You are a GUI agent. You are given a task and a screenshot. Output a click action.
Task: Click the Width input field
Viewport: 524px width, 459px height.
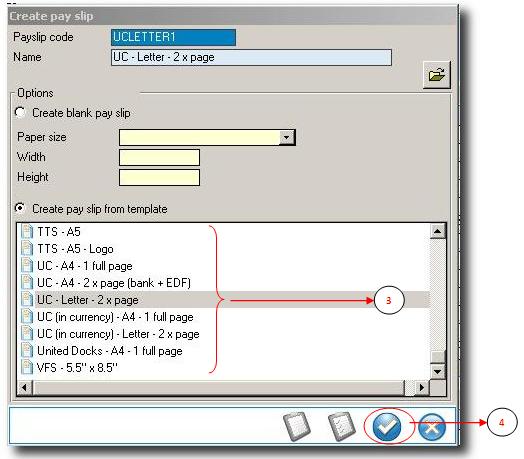click(159, 157)
